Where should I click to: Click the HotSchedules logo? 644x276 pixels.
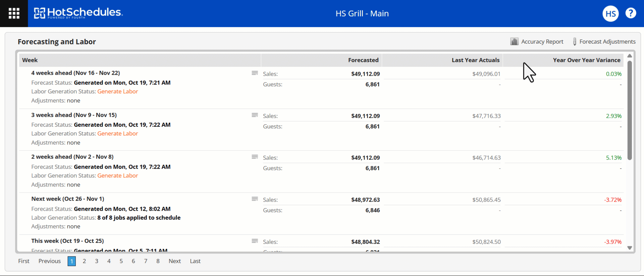(78, 13)
